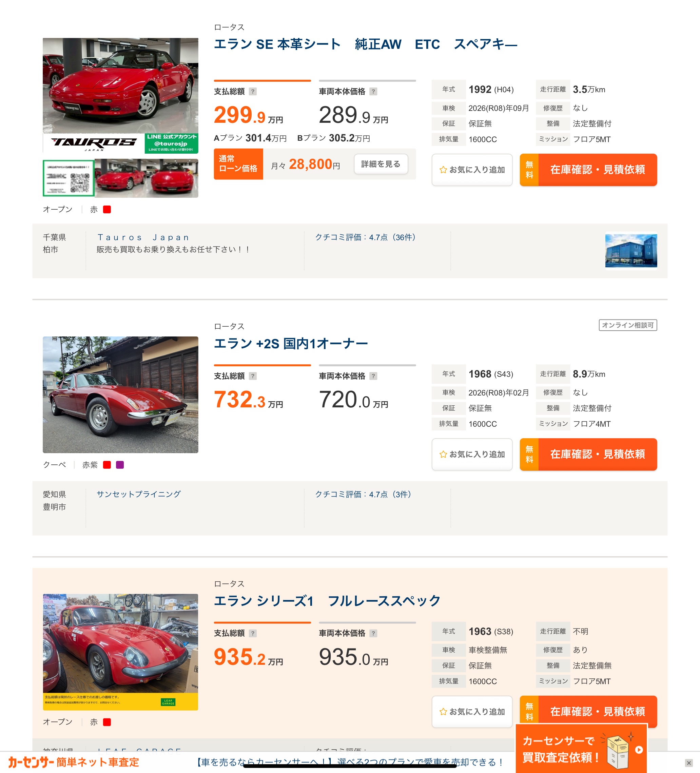700x773 pixels.
Task: Click the Tauros Japan dealer building photo
Action: pos(631,251)
